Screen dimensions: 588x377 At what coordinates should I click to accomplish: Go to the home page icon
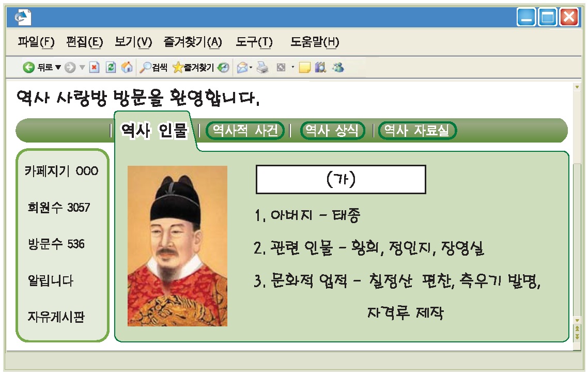pyautogui.click(x=127, y=68)
